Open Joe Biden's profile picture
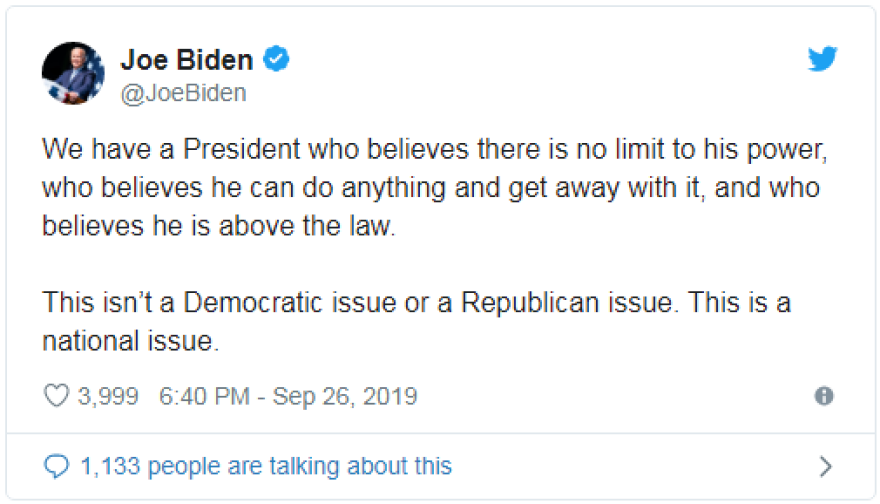Viewport: 880px width, 504px height. tap(74, 74)
